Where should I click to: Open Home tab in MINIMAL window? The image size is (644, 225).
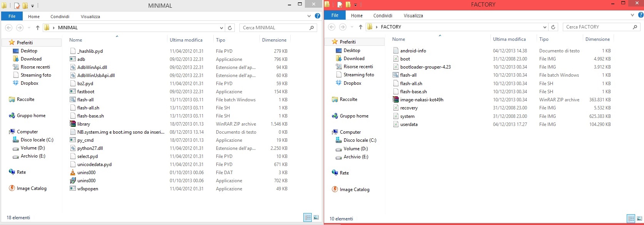pyautogui.click(x=34, y=17)
